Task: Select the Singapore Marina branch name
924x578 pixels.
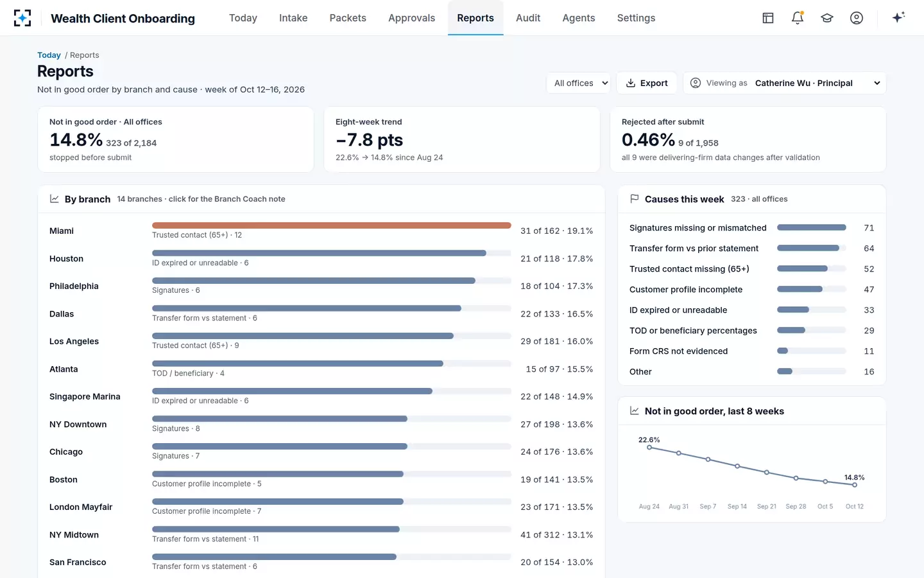Action: tap(85, 397)
